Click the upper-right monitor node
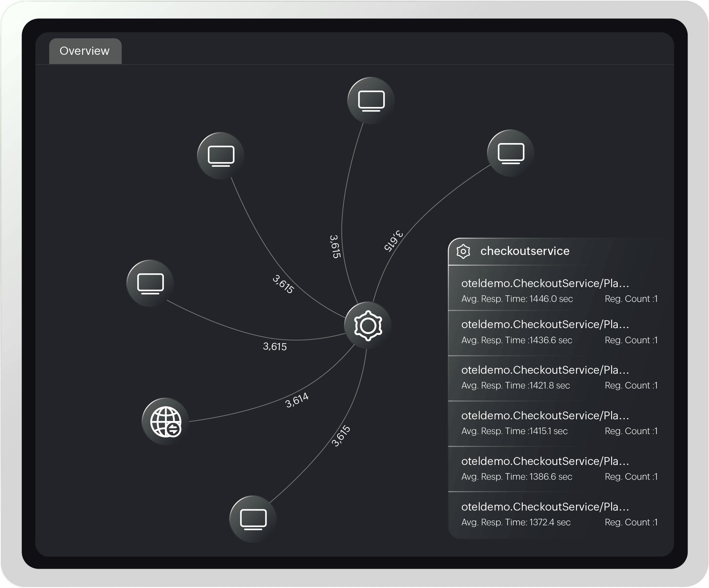The height and width of the screenshot is (588, 709). click(x=510, y=153)
